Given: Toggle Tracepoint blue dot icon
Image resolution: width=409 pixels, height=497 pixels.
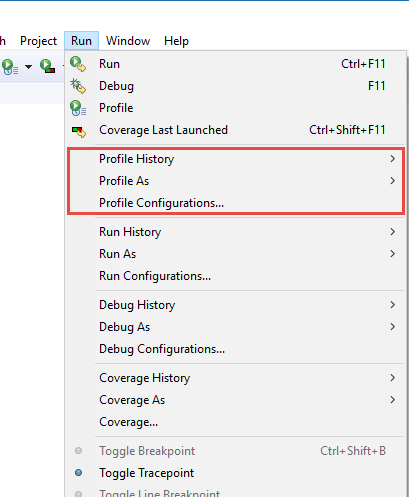Looking at the screenshot, I should tap(79, 473).
